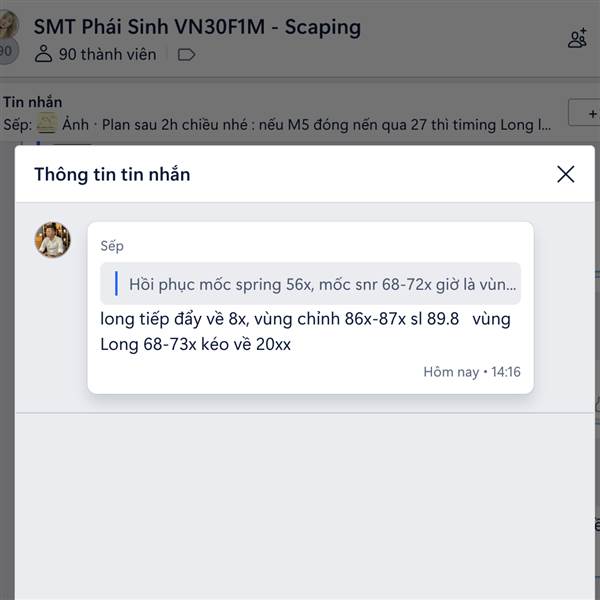
Task: Open pinned message Plan sau 2h chiều
Action: (x=326, y=125)
